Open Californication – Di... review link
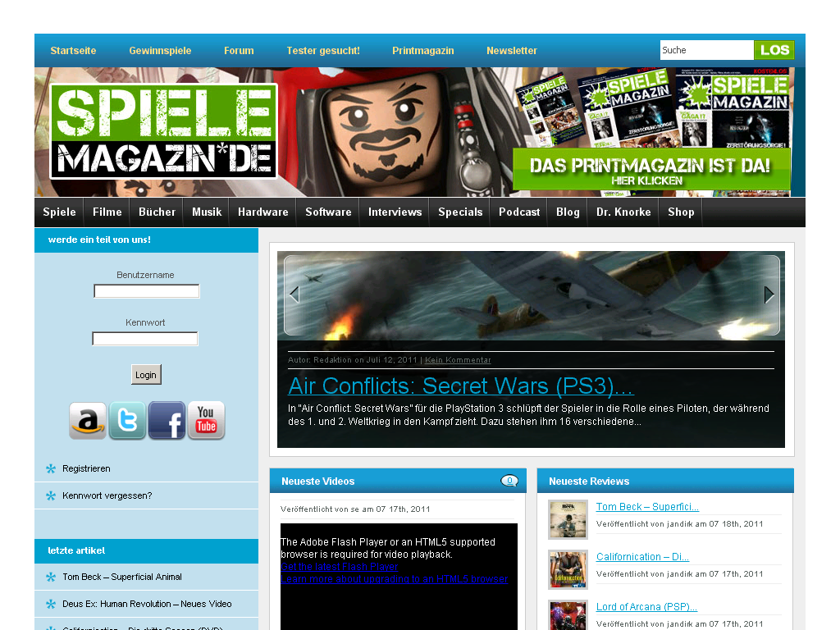The width and height of the screenshot is (840, 630). click(x=642, y=557)
